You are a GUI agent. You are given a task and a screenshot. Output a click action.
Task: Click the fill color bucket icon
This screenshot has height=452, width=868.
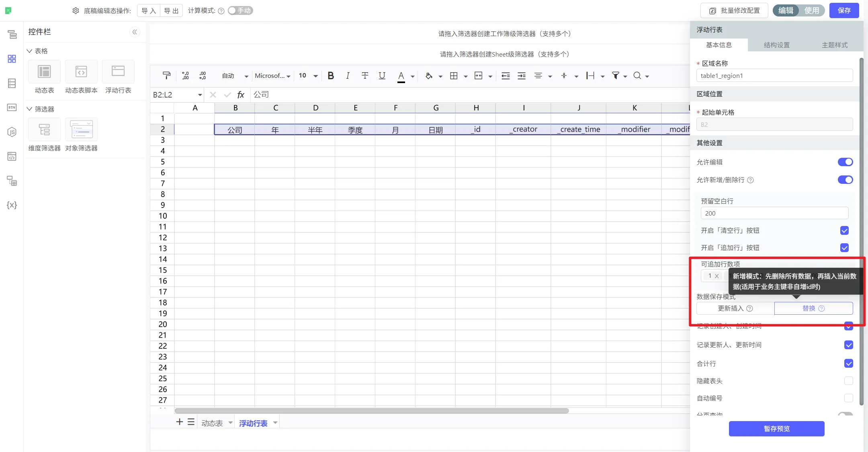429,75
